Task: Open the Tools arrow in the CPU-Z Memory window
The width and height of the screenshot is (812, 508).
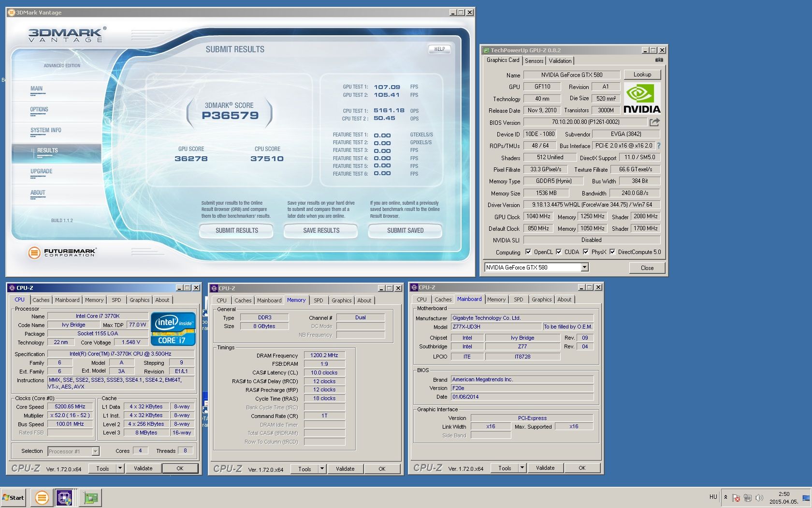Action: (322, 469)
